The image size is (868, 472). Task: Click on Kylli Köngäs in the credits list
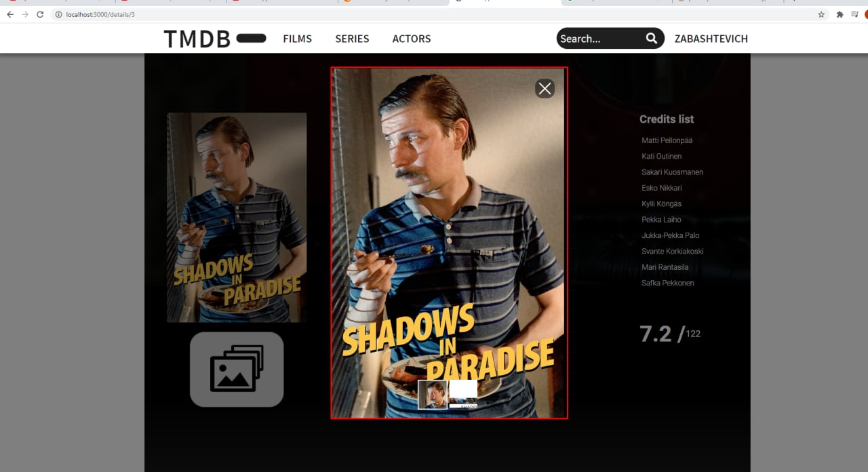tap(661, 203)
